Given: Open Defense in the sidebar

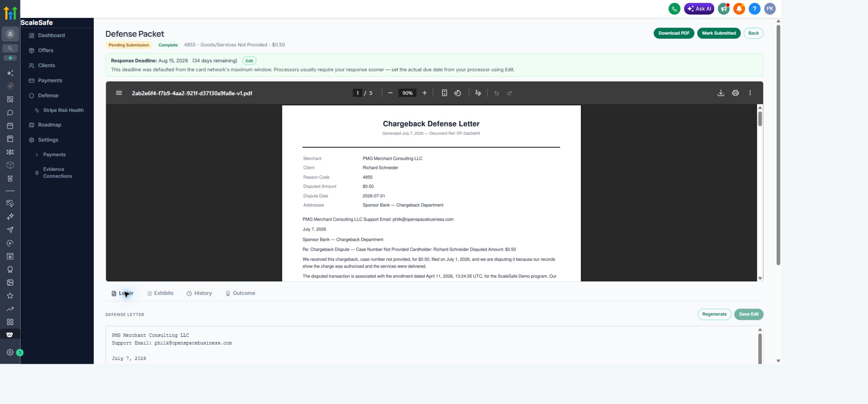Looking at the screenshot, I should [48, 96].
